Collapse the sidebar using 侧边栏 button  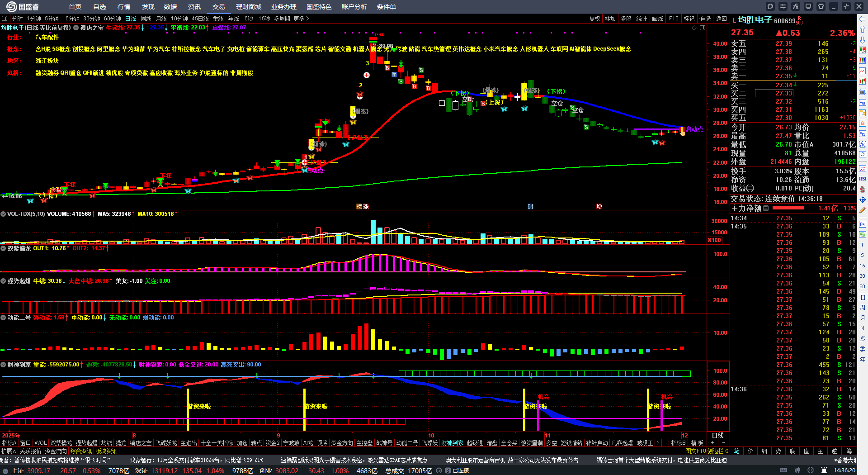[x=718, y=451]
